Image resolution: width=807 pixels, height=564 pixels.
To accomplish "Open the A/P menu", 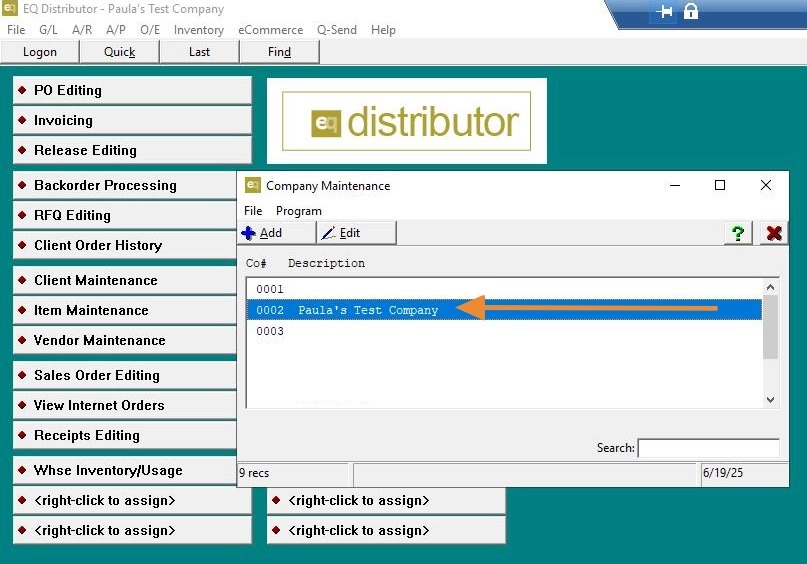I will coord(116,30).
